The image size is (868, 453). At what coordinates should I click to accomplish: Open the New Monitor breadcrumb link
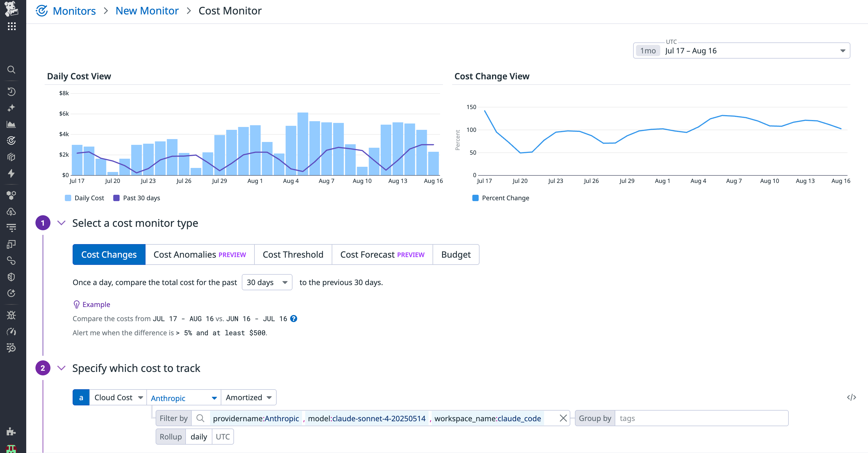tap(147, 10)
